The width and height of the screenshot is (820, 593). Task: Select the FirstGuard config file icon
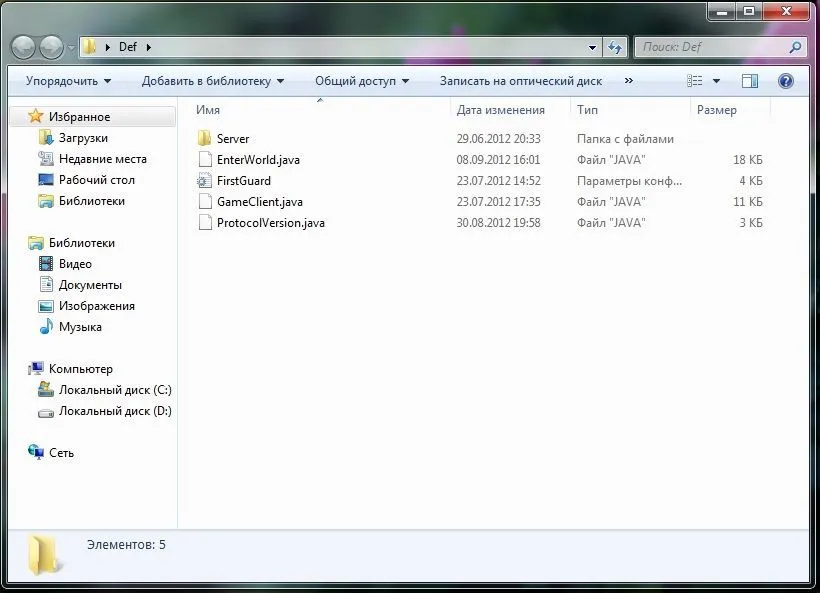pyautogui.click(x=204, y=180)
